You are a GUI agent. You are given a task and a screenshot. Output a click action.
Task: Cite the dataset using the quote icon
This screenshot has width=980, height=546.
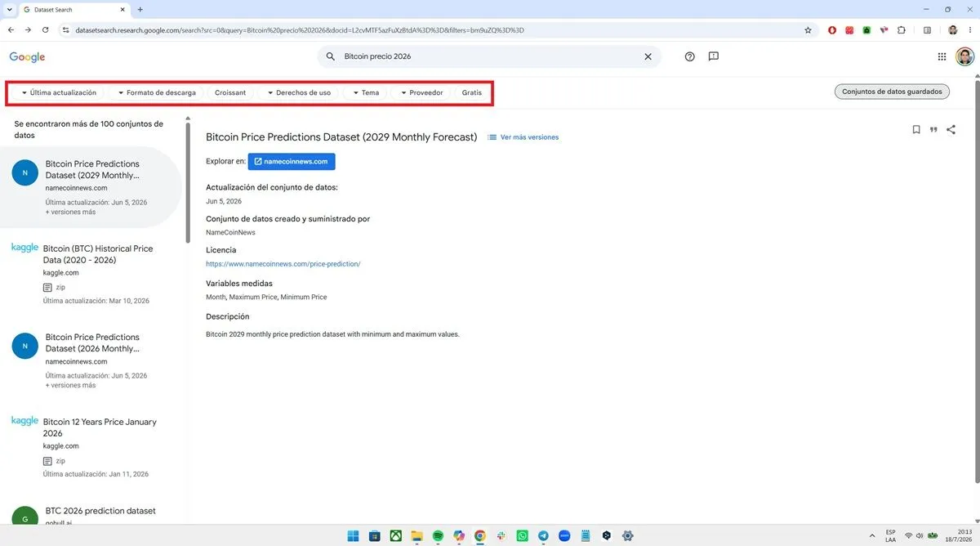[x=933, y=129]
